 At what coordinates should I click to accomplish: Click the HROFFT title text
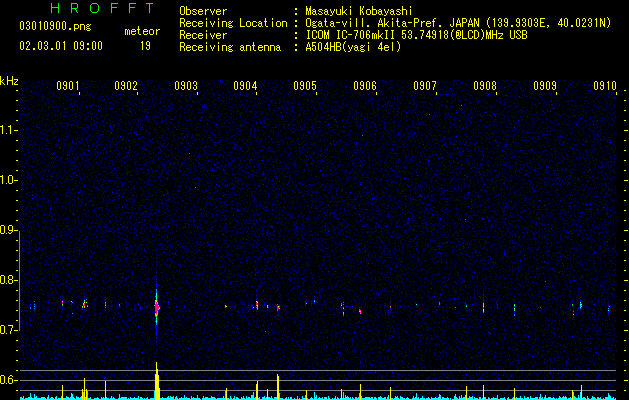(103, 8)
